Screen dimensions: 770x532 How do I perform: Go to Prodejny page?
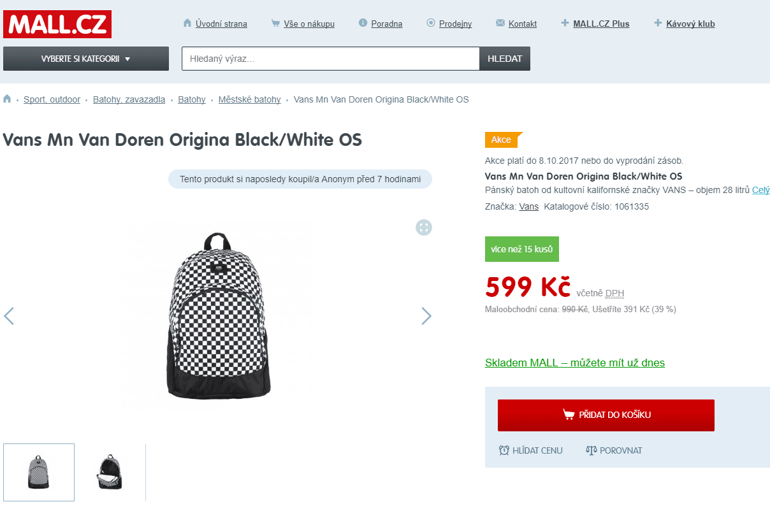tap(455, 24)
